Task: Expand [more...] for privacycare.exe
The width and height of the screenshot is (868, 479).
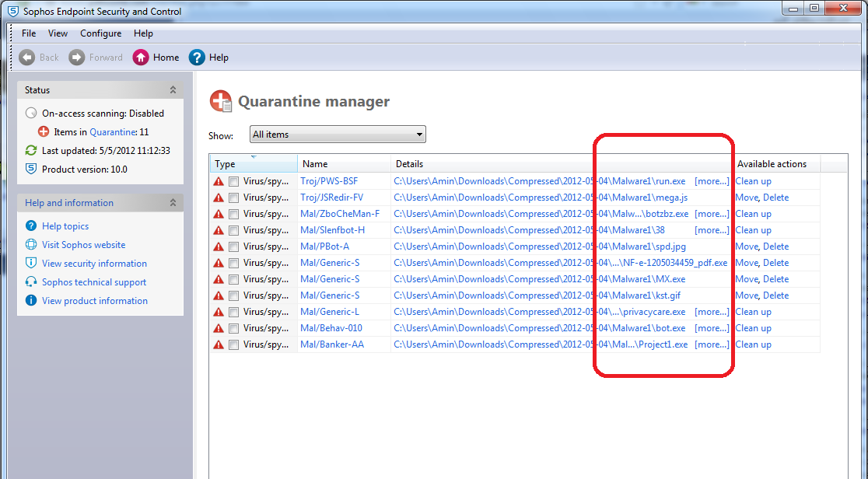Action: [x=712, y=312]
